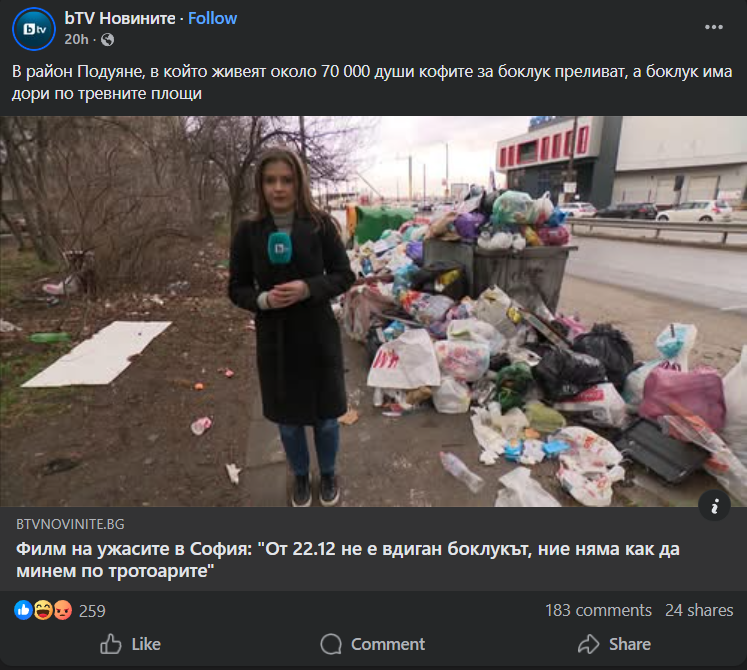Click the thumbs-up Like reaction icon

pos(23,610)
